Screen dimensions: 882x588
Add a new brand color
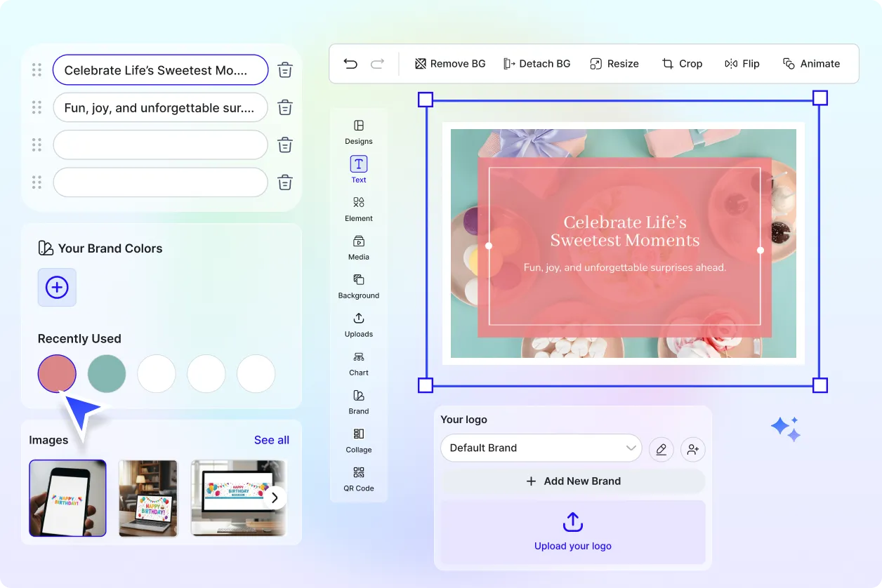(57, 287)
